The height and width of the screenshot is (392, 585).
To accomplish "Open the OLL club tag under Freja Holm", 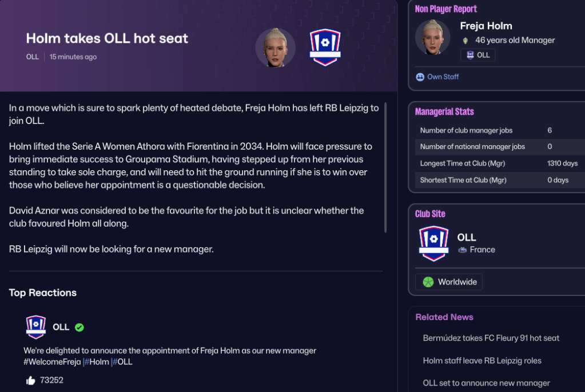I will tap(477, 55).
